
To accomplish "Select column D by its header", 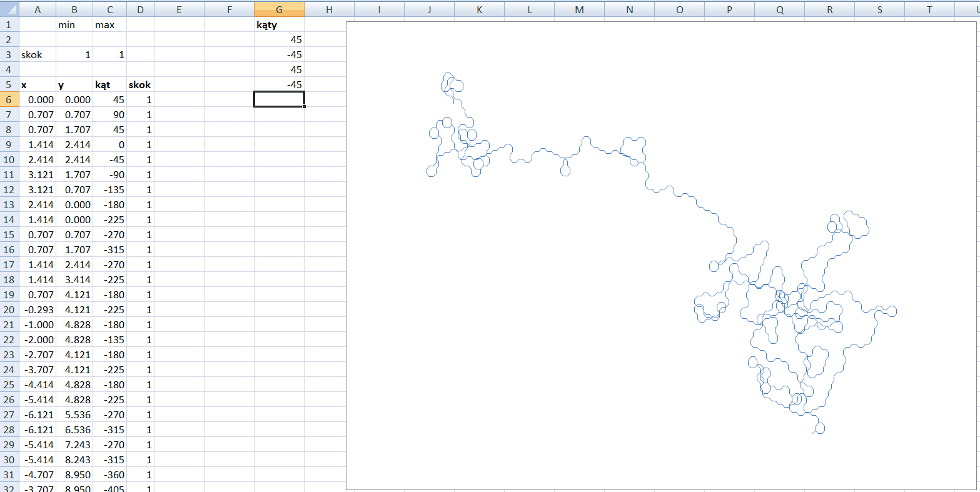I will pyautogui.click(x=140, y=9).
